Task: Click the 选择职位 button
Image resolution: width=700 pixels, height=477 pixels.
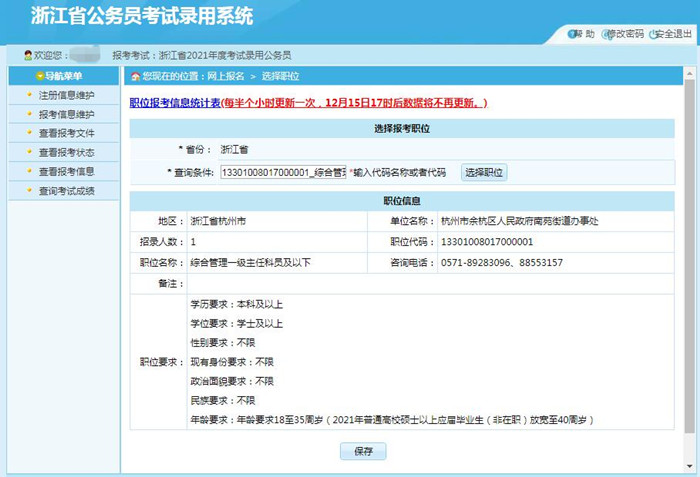Action: click(x=484, y=172)
